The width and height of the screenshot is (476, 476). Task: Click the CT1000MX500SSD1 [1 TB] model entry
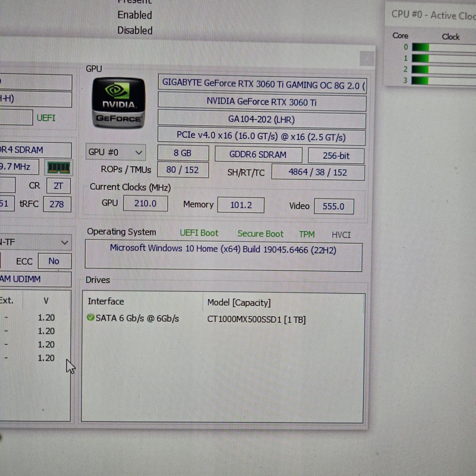tap(256, 320)
